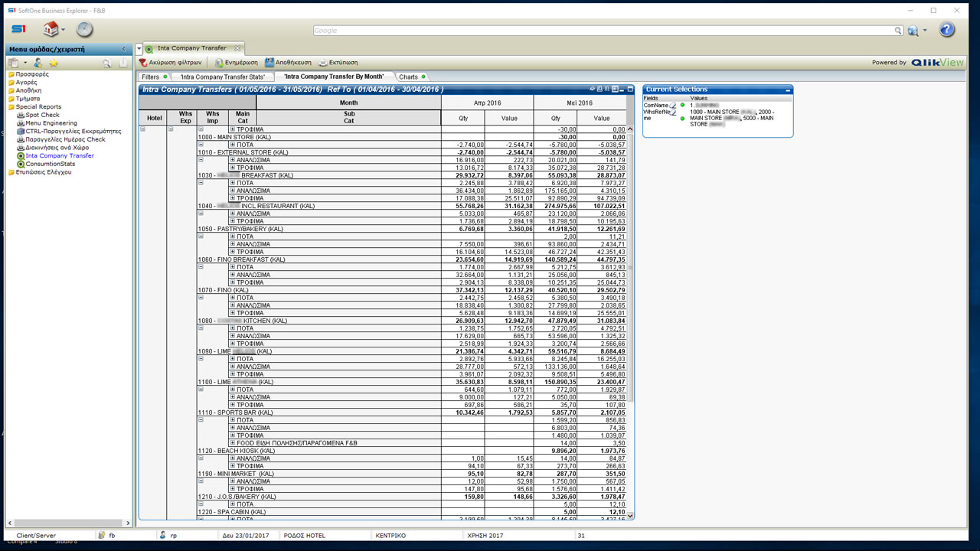Click ΡΟΔΟΣ HOTEL in the status bar

pyautogui.click(x=304, y=536)
